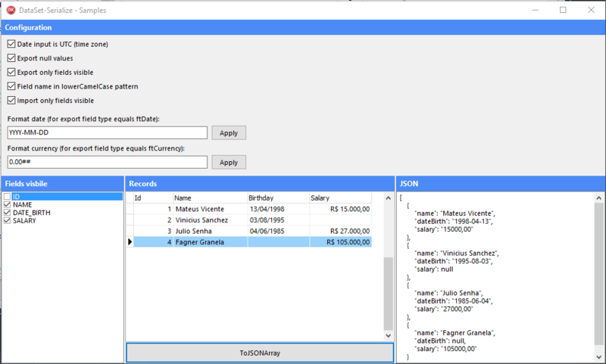Click the Records grid scroll-down arrow

coord(389,335)
